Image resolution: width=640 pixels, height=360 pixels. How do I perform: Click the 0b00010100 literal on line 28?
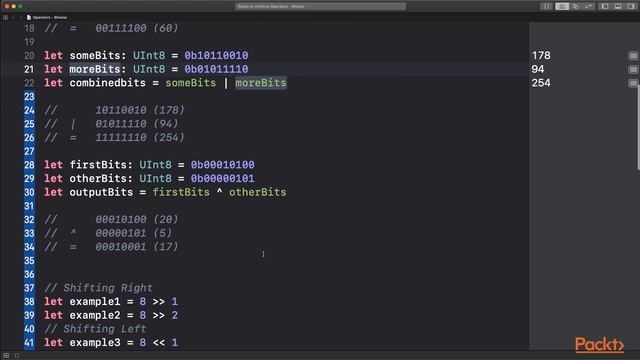[222, 165]
